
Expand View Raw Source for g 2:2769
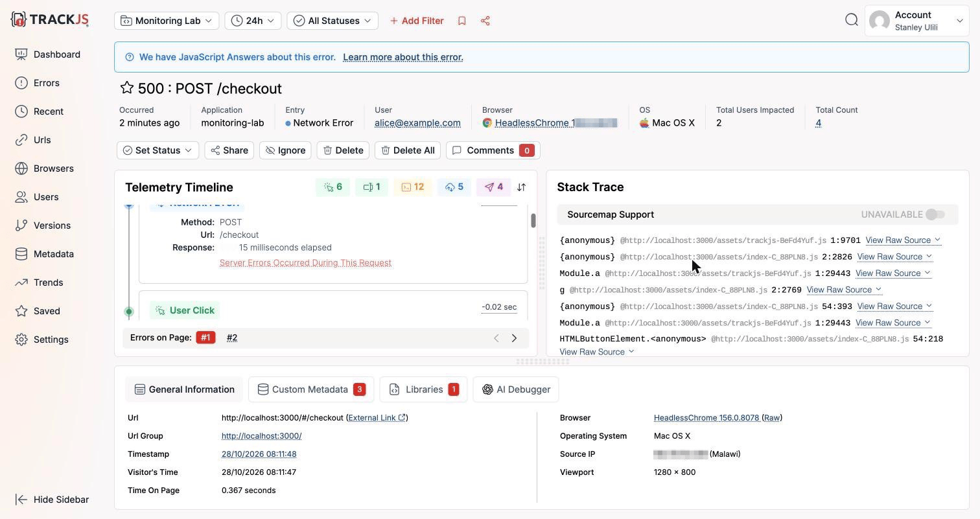(844, 290)
